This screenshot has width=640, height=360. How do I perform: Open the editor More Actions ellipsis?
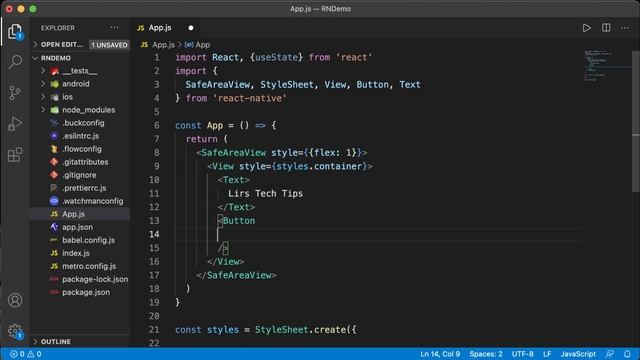625,28
